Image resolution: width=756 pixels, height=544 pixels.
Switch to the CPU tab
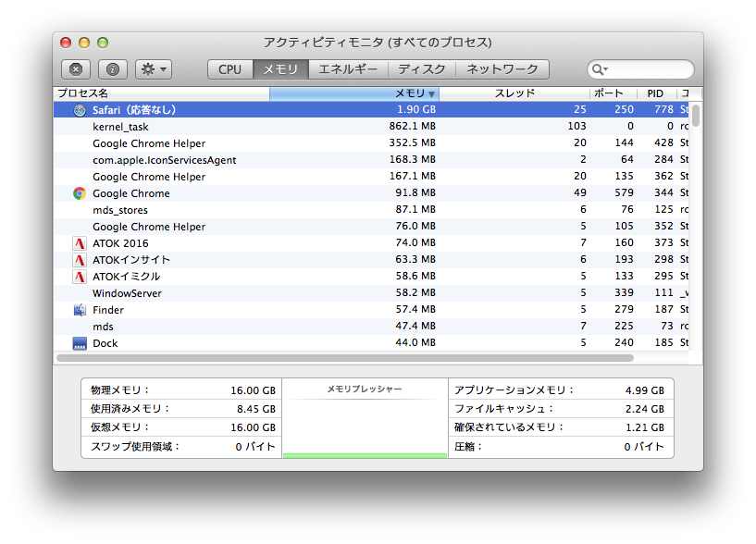(230, 69)
